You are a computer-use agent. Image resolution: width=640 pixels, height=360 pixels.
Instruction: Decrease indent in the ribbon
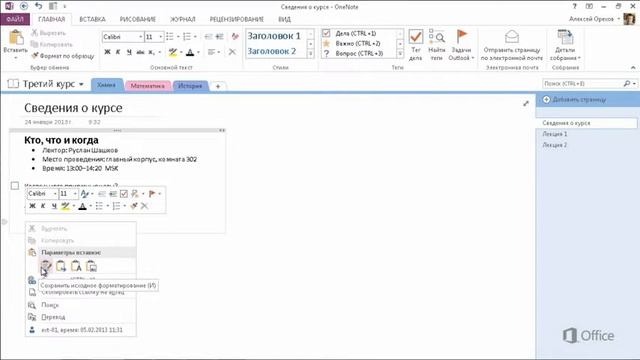coord(209,37)
